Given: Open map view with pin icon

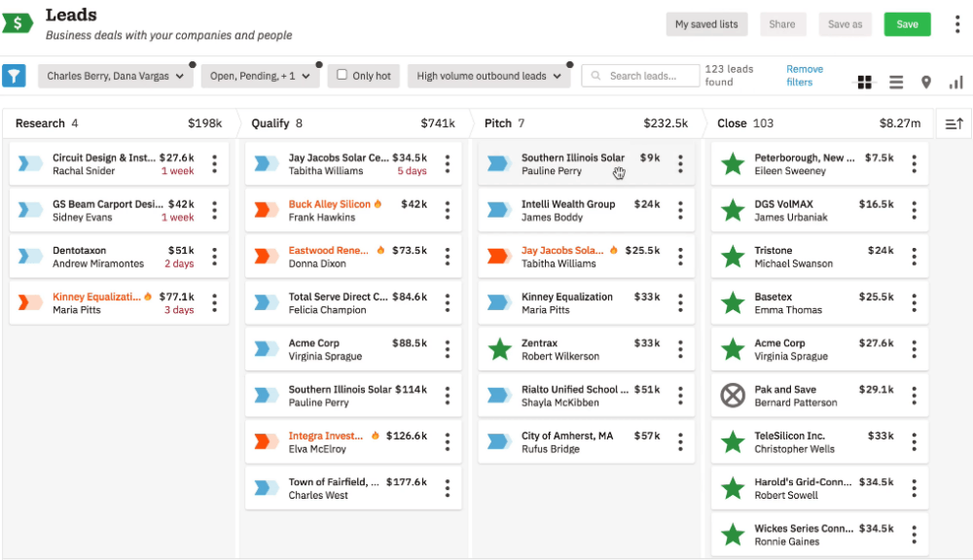Looking at the screenshot, I should click(925, 82).
